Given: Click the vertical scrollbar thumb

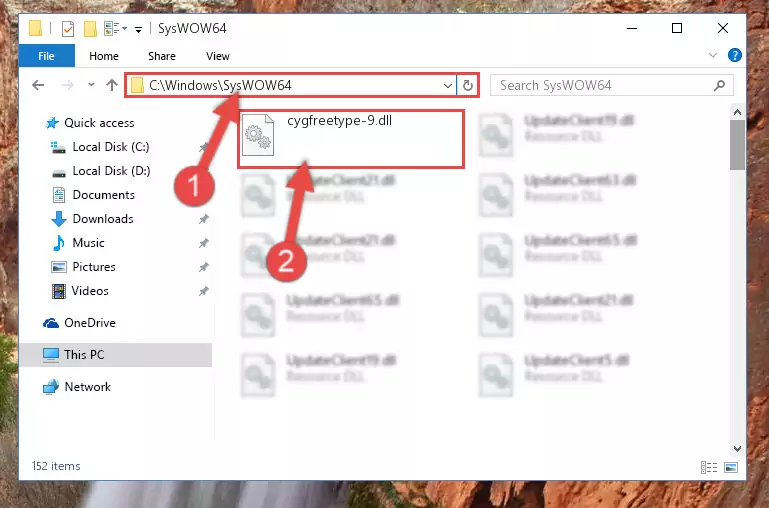Looking at the screenshot, I should click(x=737, y=145).
